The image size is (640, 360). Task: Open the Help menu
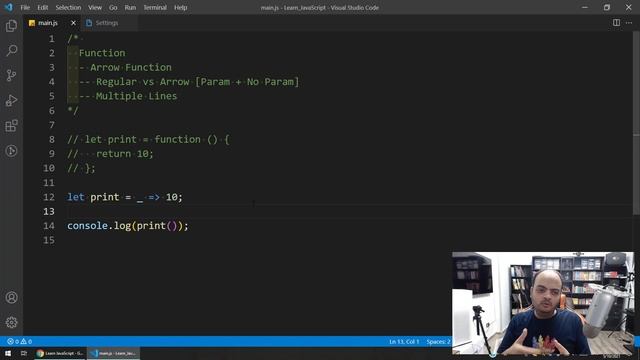click(x=180, y=7)
